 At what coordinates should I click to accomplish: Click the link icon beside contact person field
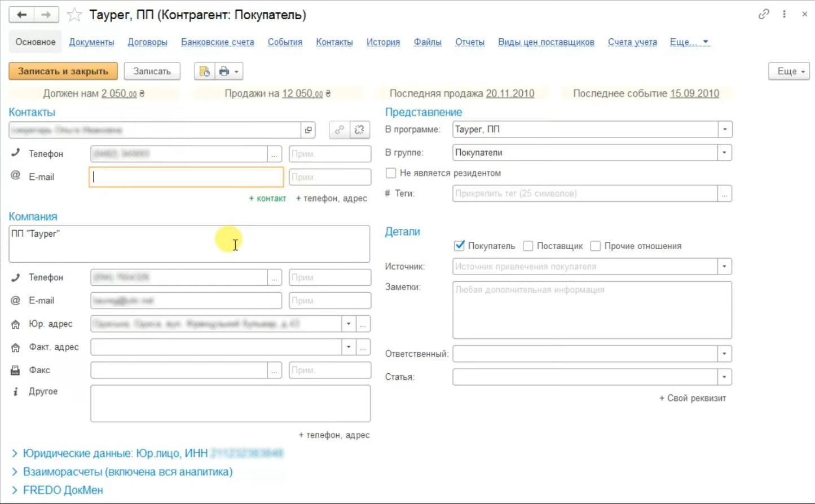click(x=339, y=130)
